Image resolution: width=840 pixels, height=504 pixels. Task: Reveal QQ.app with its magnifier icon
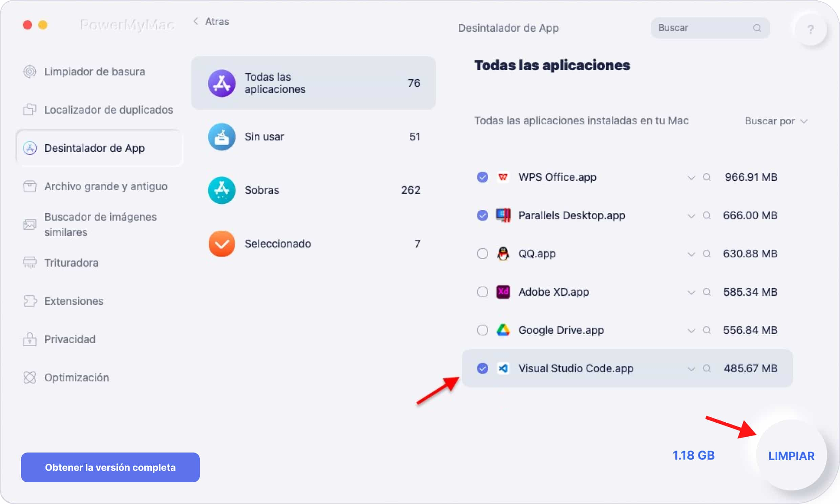(x=707, y=253)
